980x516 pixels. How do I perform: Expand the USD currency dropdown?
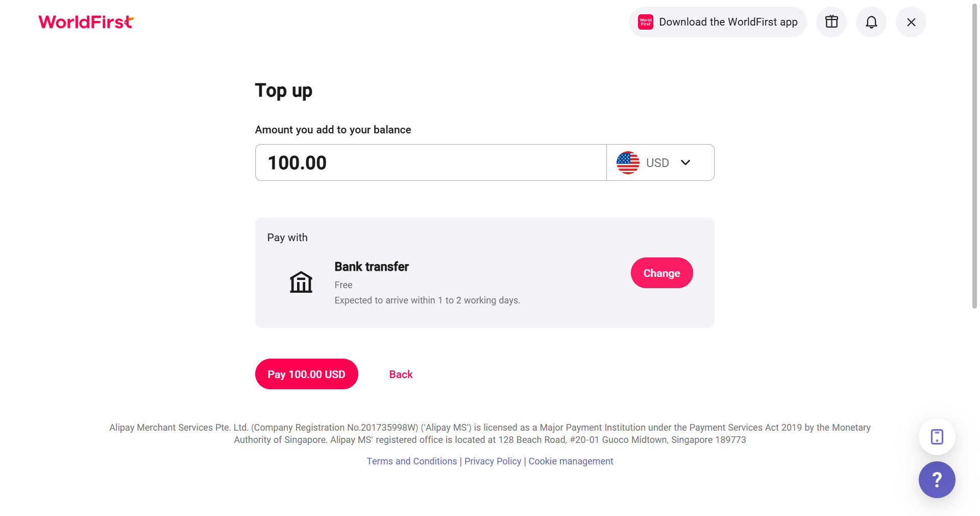click(660, 162)
